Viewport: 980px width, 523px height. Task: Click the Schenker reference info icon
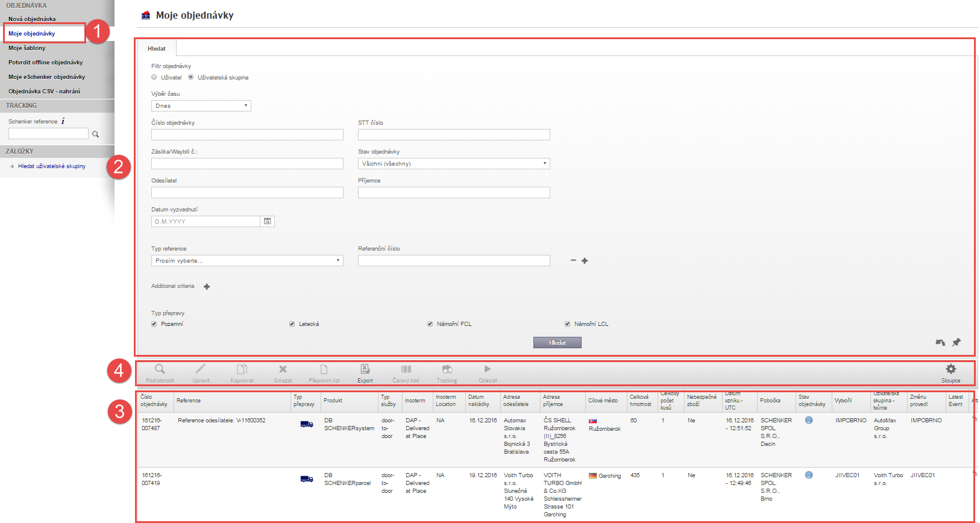click(x=63, y=121)
